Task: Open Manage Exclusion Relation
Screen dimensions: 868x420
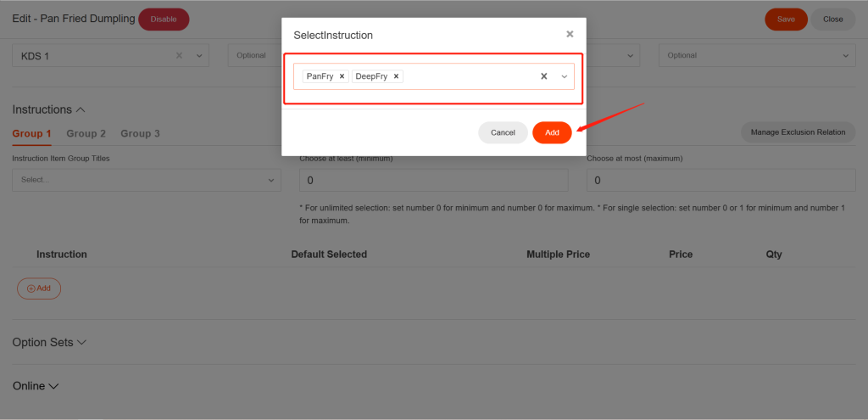Action: (x=798, y=132)
